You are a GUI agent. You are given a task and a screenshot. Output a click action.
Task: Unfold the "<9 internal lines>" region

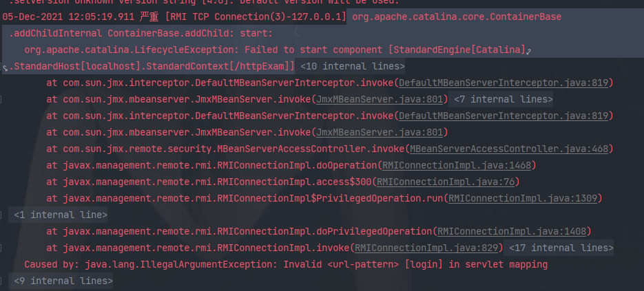point(63,281)
